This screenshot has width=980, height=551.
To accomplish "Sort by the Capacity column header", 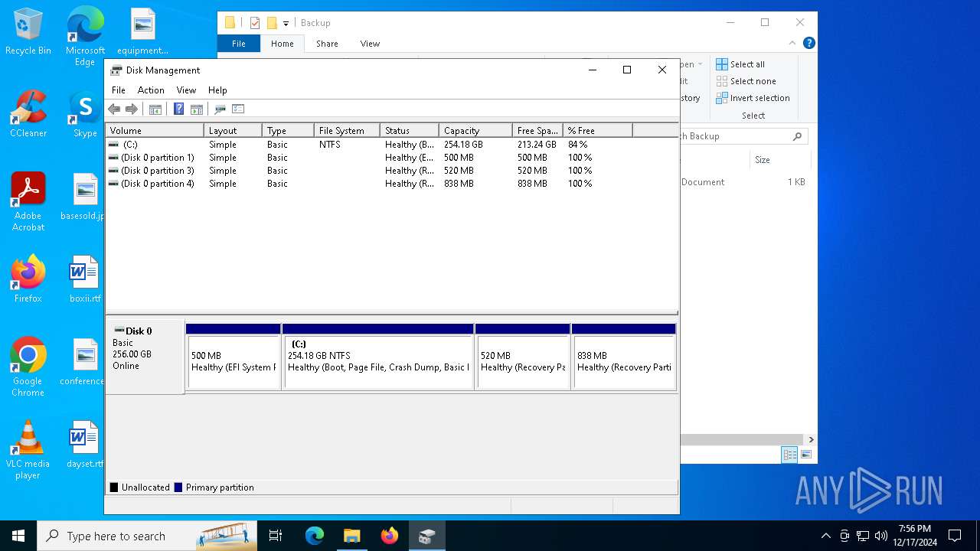I will pos(475,130).
